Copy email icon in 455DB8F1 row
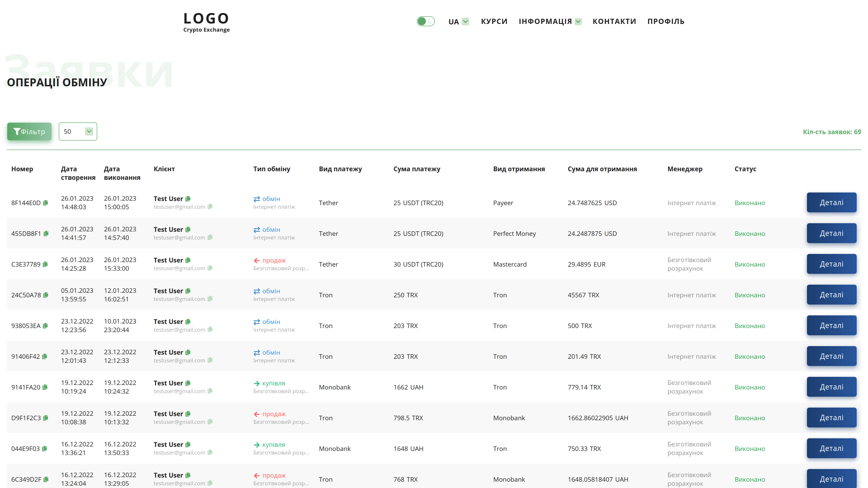Screen dimensions: 868x488 (x=210, y=238)
